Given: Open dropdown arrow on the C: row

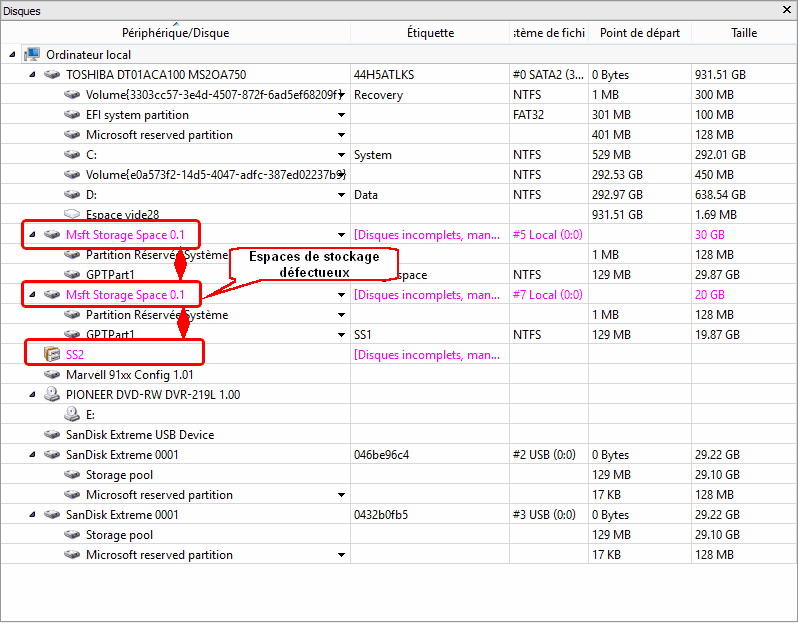Looking at the screenshot, I should pos(341,155).
